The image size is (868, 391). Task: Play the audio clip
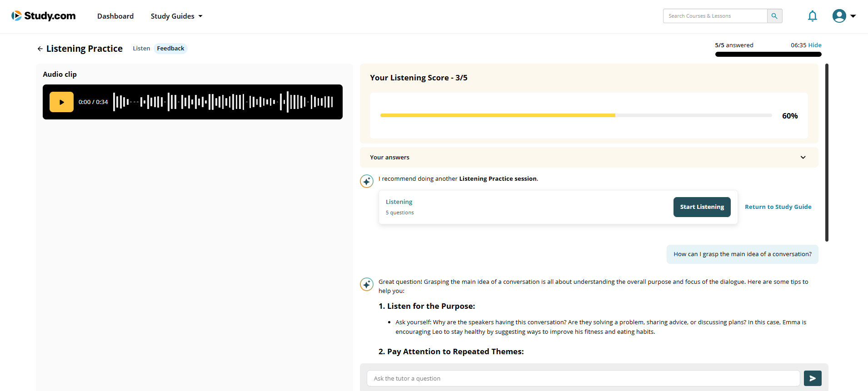tap(61, 102)
